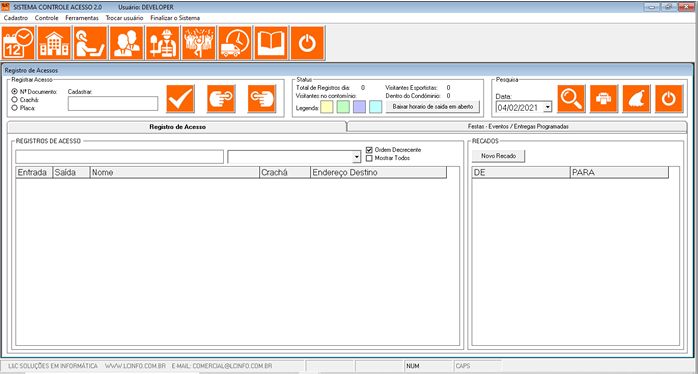
Task: Click the Registro de Acessos window title
Action: click(31, 70)
